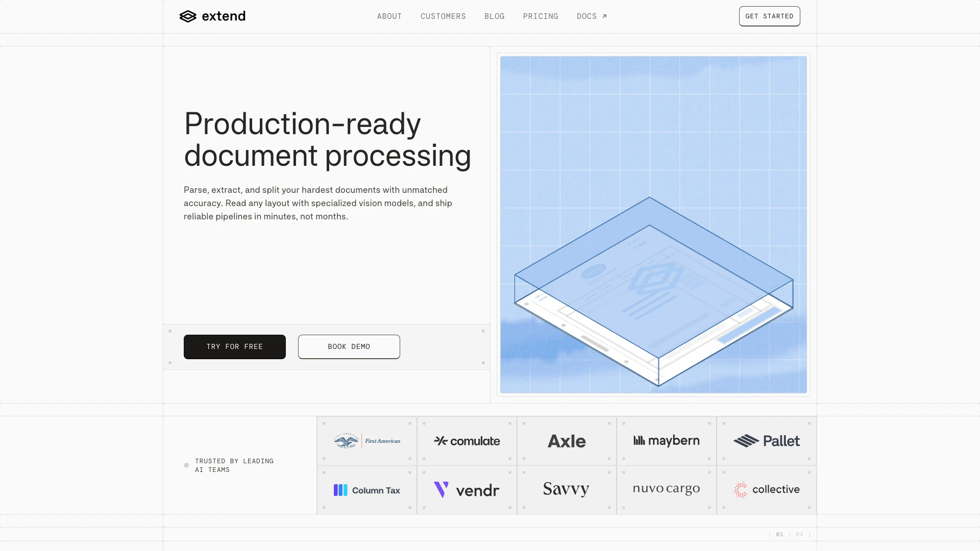The image size is (980, 551).
Task: Click the Try For Free button
Action: click(235, 347)
